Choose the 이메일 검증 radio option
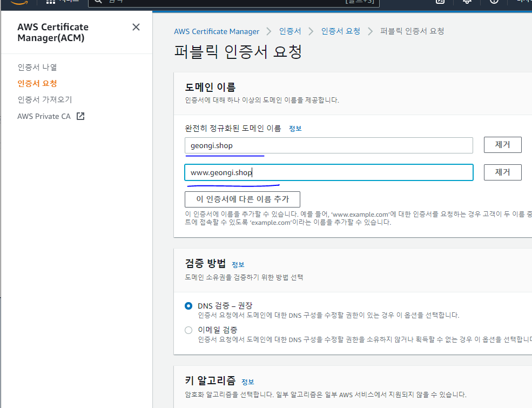 coord(188,330)
